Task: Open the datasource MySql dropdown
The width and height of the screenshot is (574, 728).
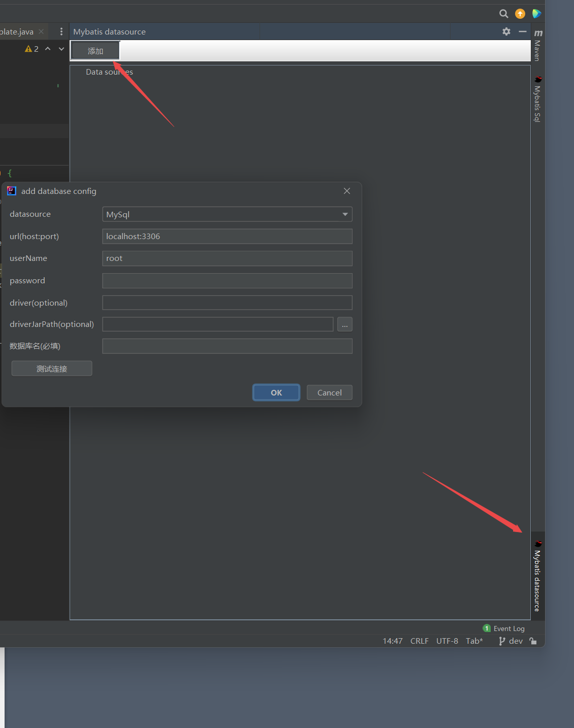Action: tap(227, 214)
